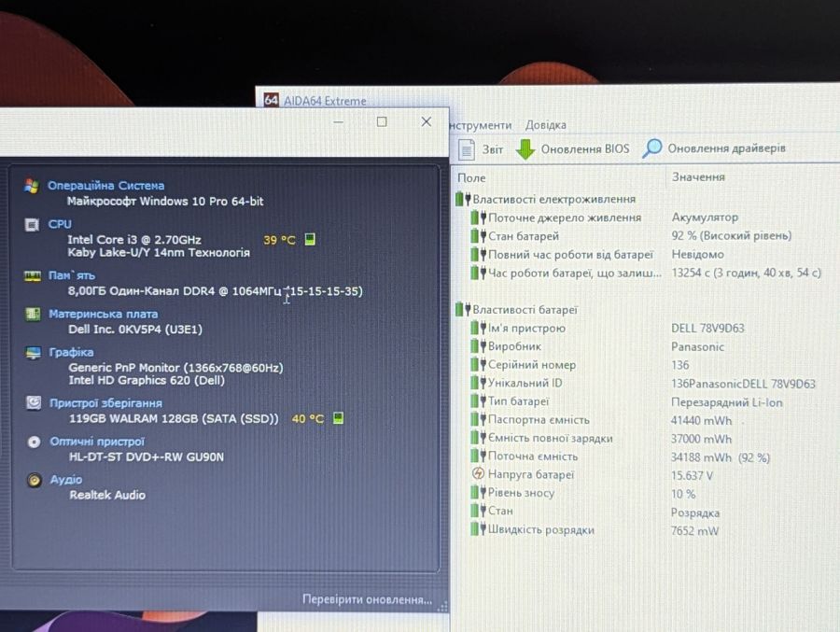This screenshot has width=840, height=632.
Task: Click the battery icon next to Властивості електроживлення
Action: pyautogui.click(x=462, y=199)
